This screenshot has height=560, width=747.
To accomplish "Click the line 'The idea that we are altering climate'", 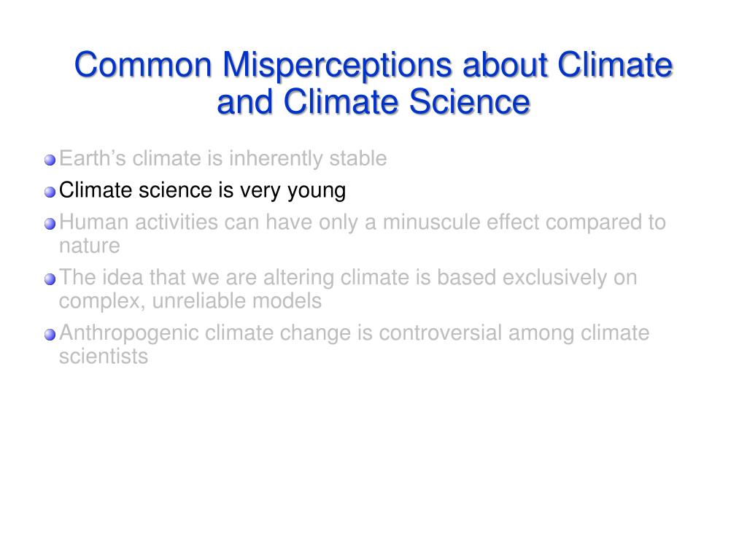I will (x=348, y=278).
